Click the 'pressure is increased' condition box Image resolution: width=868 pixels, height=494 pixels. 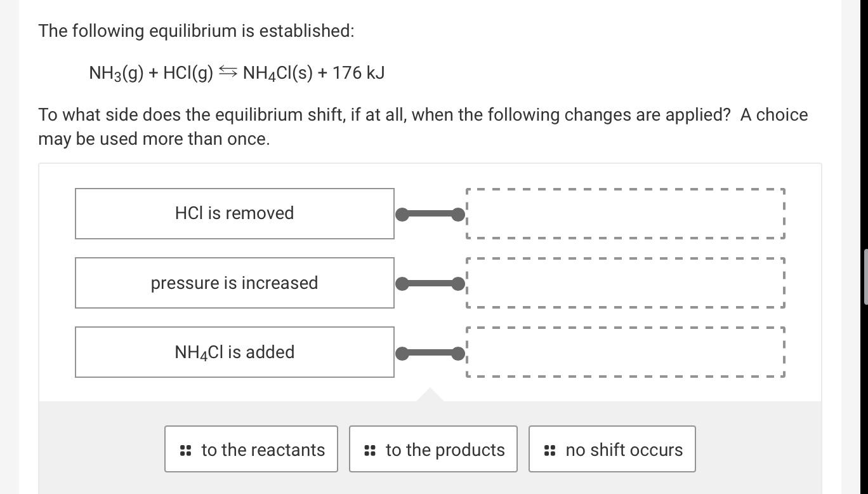point(235,283)
